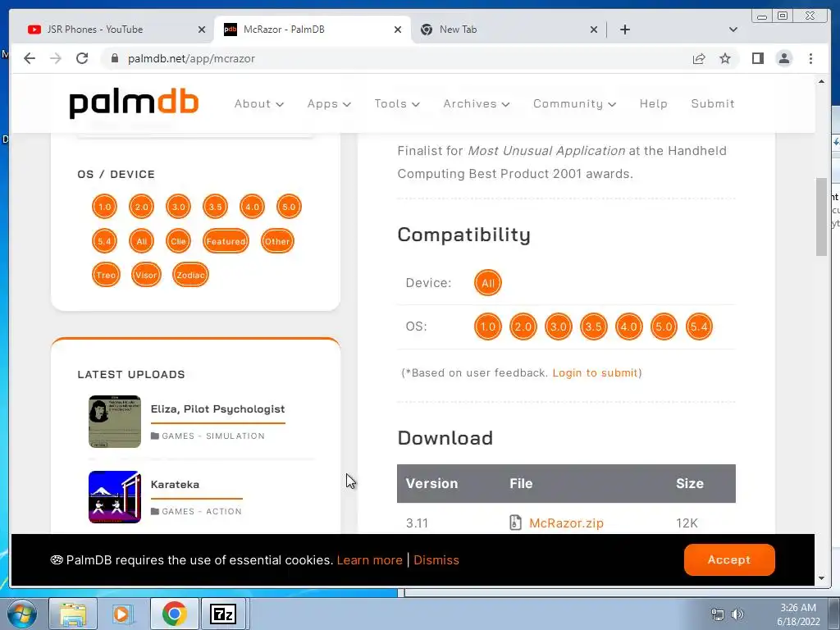Filter sidebar by OS 2.0

pyautogui.click(x=141, y=207)
